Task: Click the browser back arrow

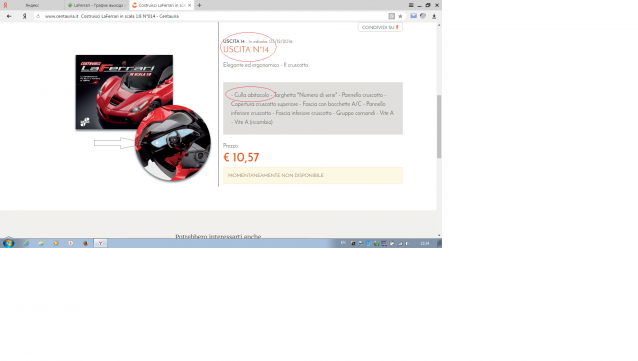Action: pyautogui.click(x=9, y=16)
